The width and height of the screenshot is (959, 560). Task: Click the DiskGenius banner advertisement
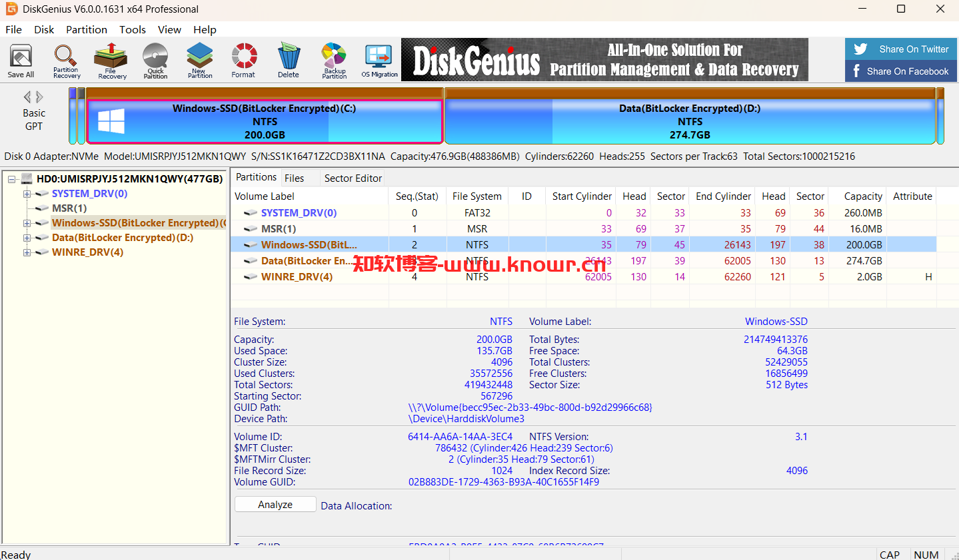pos(604,60)
